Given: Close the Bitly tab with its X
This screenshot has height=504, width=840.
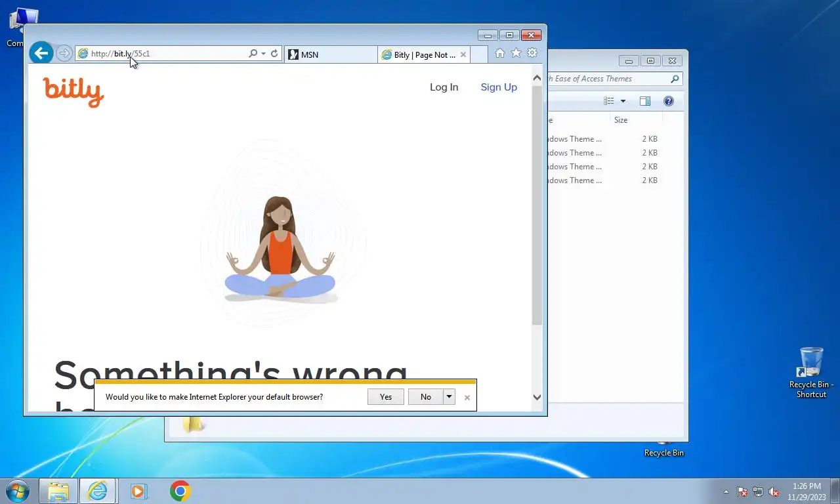Looking at the screenshot, I should [463, 55].
